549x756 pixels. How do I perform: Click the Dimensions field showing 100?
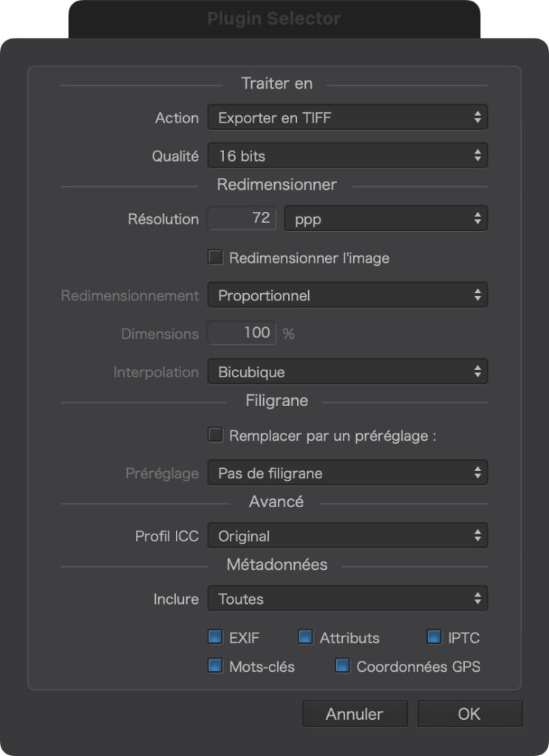tap(242, 333)
